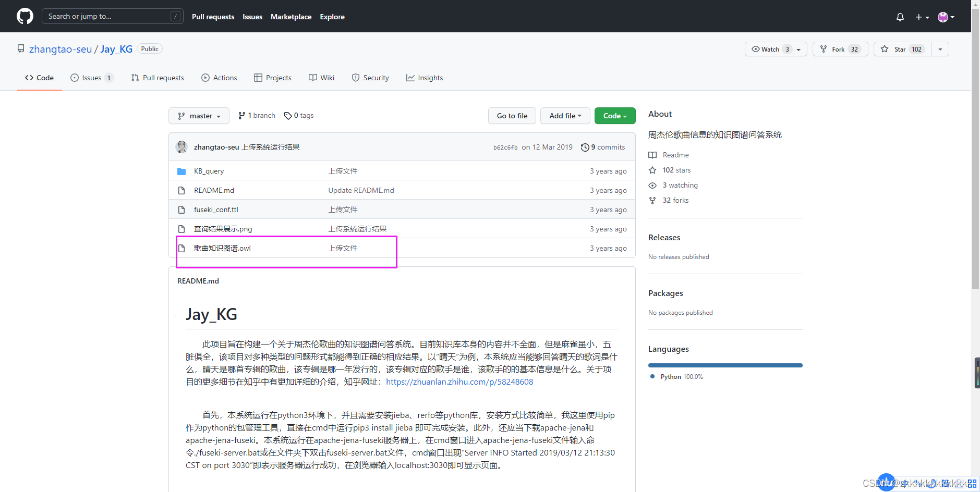Switch to the Issues tab
Viewport: 980px width, 492px height.
tap(91, 78)
